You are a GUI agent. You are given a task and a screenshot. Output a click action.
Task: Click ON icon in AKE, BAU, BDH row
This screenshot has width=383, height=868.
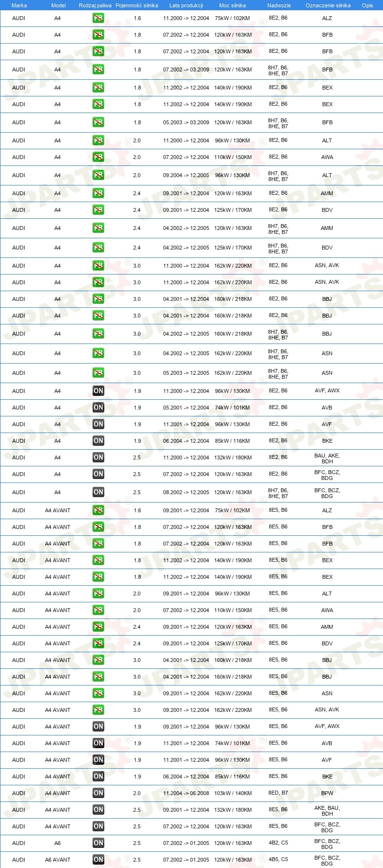coord(98,810)
